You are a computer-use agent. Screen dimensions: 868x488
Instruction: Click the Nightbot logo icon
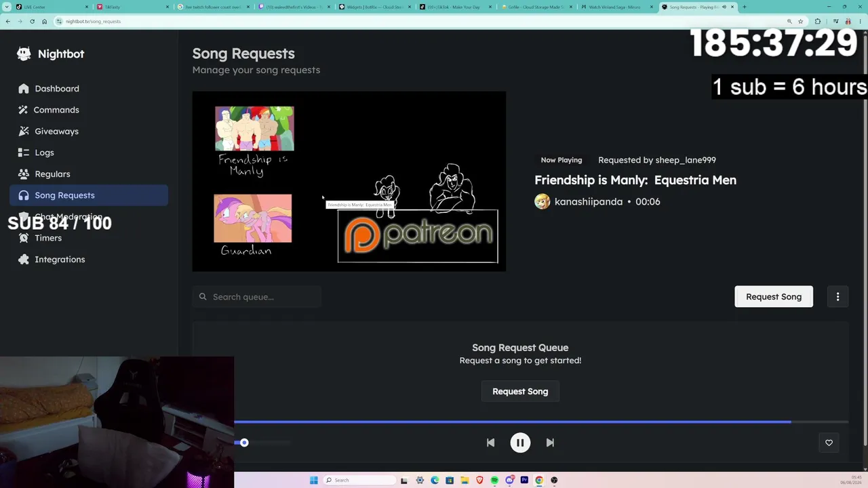(24, 54)
